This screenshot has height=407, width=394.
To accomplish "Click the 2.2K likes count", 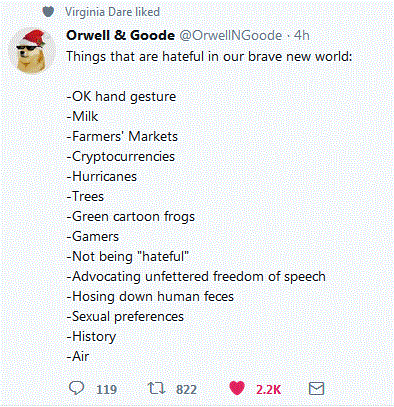I will [269, 389].
